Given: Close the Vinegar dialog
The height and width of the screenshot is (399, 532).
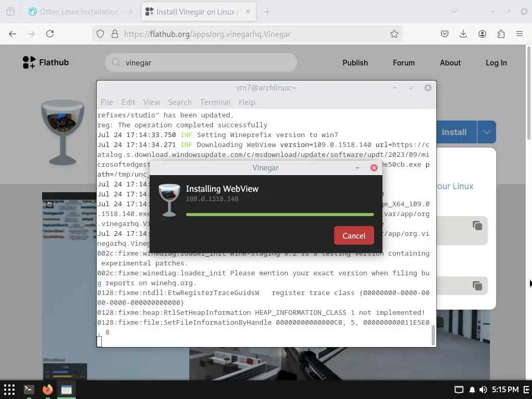Looking at the screenshot, I should click(374, 168).
